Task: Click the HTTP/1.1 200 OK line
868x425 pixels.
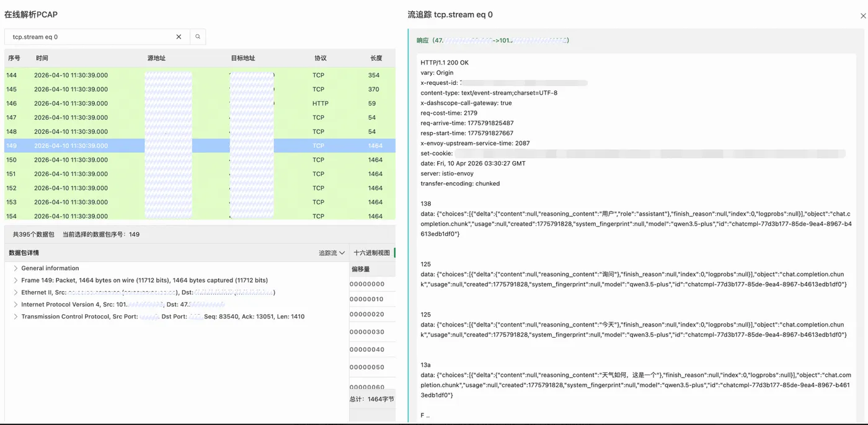Action: pyautogui.click(x=445, y=63)
